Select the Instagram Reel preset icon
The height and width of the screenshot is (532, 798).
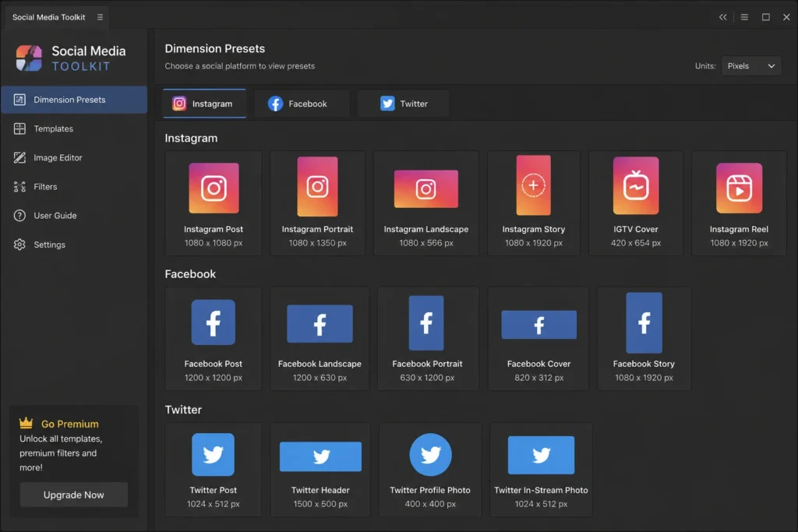[x=739, y=188]
